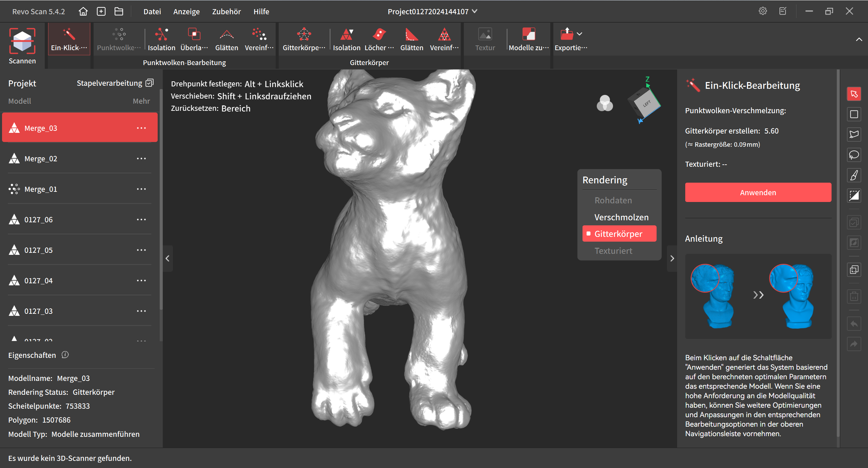Select Verschmolzen rendering mode
The height and width of the screenshot is (468, 868).
(x=621, y=217)
